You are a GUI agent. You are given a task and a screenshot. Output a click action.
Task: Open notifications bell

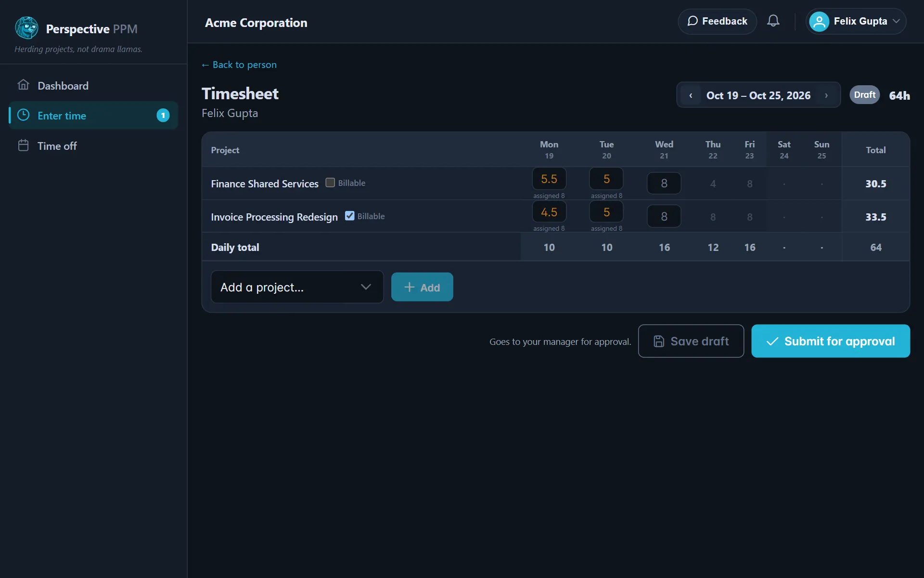773,21
